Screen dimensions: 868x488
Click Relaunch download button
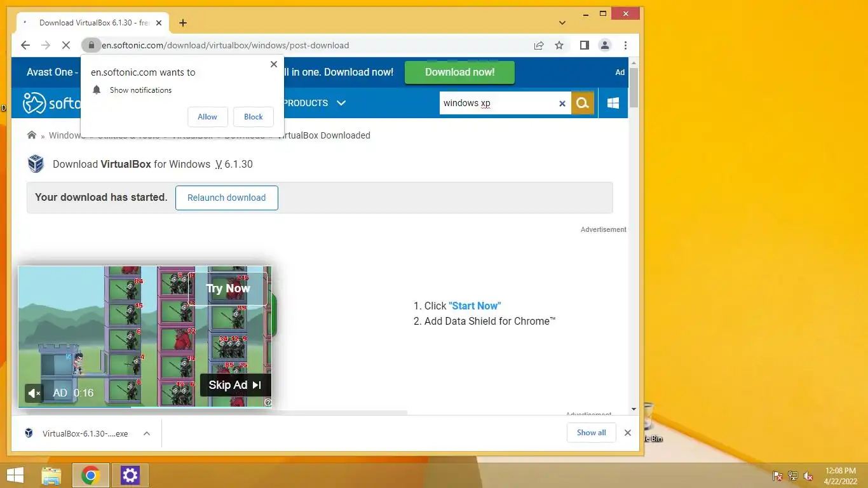point(227,198)
